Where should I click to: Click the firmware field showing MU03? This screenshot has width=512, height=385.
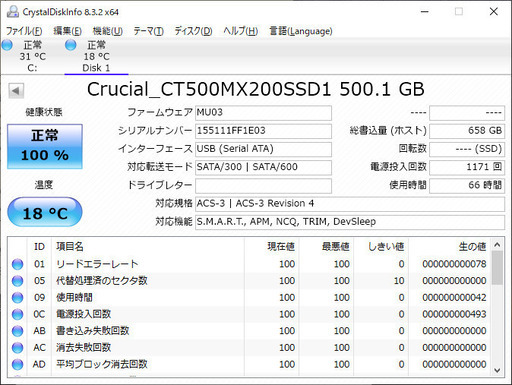263,113
